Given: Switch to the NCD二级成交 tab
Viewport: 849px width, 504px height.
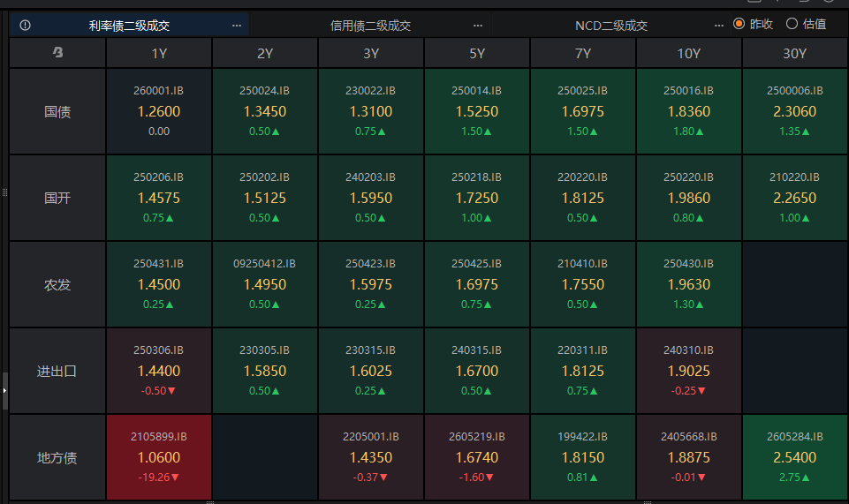Looking at the screenshot, I should tap(611, 26).
